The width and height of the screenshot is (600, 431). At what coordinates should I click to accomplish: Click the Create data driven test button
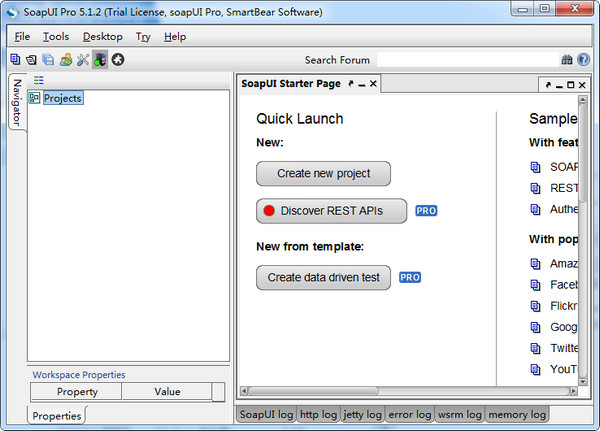tap(323, 278)
